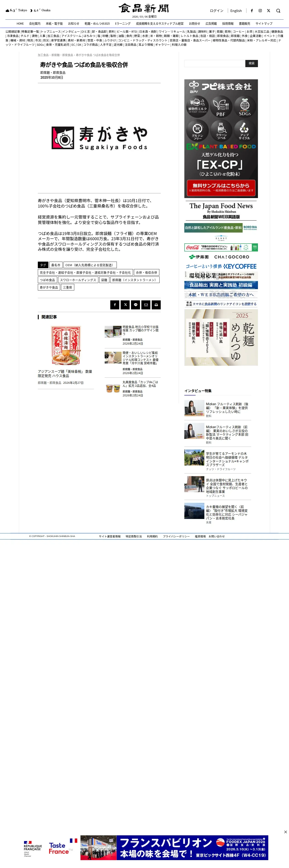The image size is (289, 868).
Task: Open 会社案内 menu item
Action: click(x=35, y=24)
